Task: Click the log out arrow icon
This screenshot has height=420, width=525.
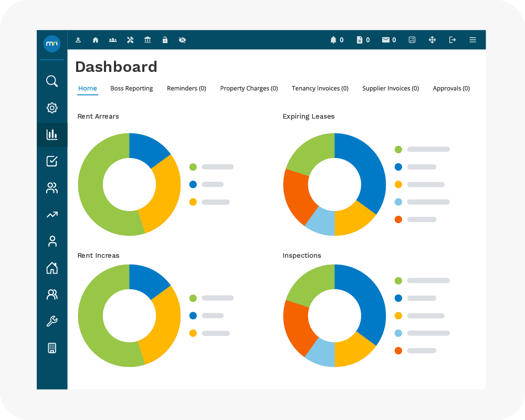Action: 452,40
